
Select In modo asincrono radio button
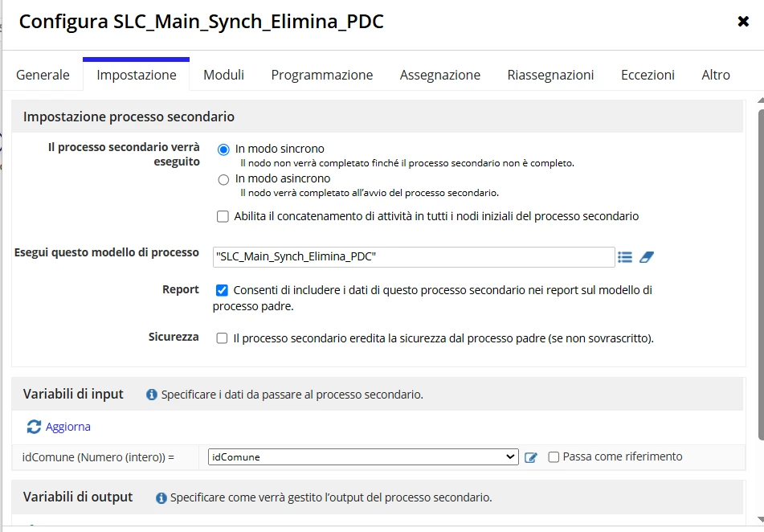tap(223, 179)
